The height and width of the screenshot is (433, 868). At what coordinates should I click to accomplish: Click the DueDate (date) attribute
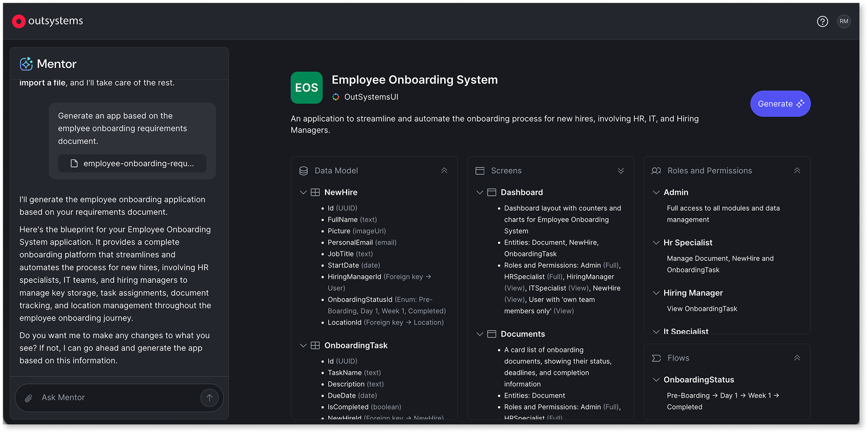(352, 396)
